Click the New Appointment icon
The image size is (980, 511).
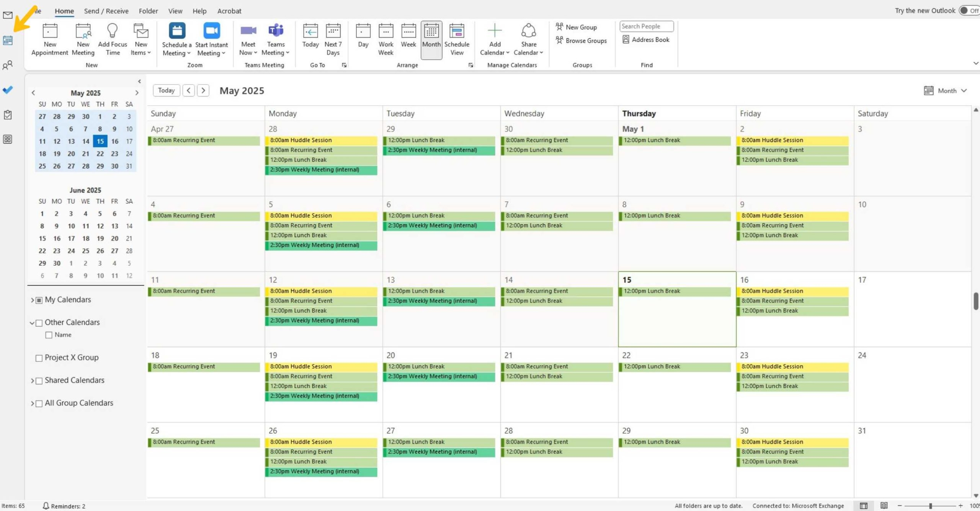click(49, 31)
